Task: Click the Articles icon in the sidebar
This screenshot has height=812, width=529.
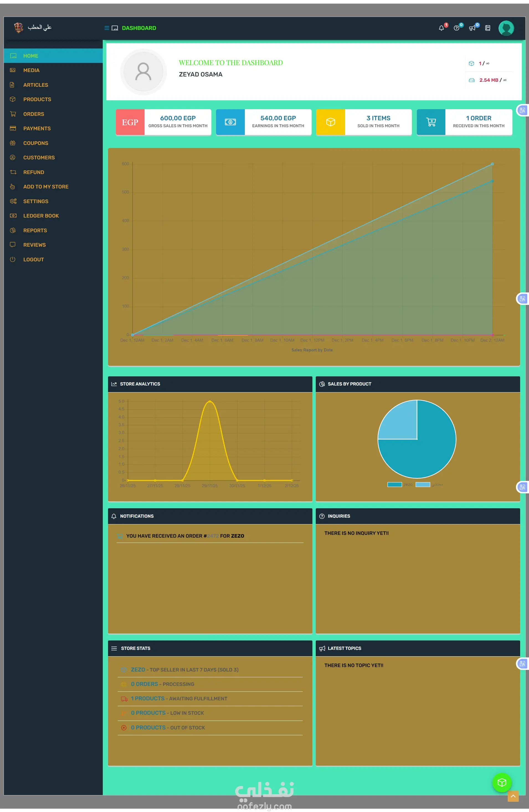Action: pos(12,85)
